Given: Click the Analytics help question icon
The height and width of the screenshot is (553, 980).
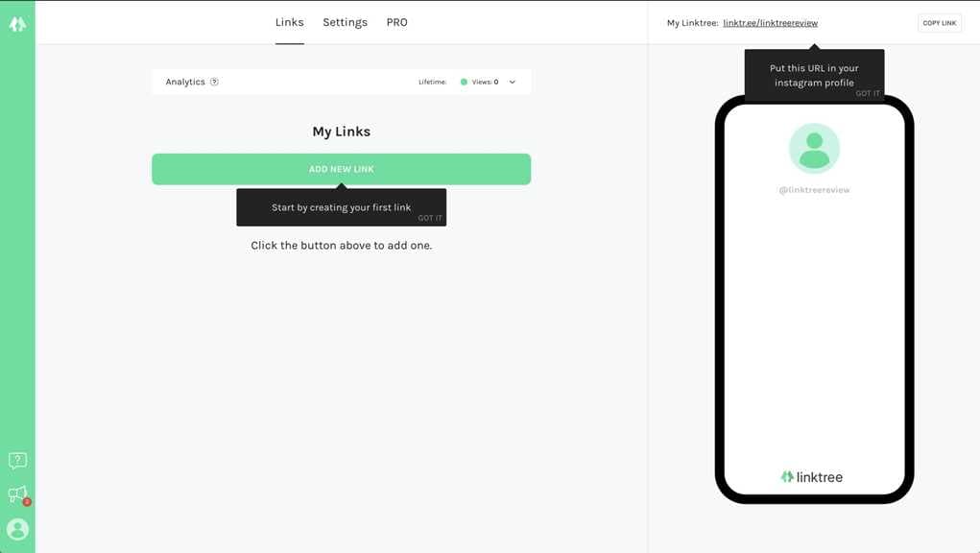Looking at the screenshot, I should (214, 82).
